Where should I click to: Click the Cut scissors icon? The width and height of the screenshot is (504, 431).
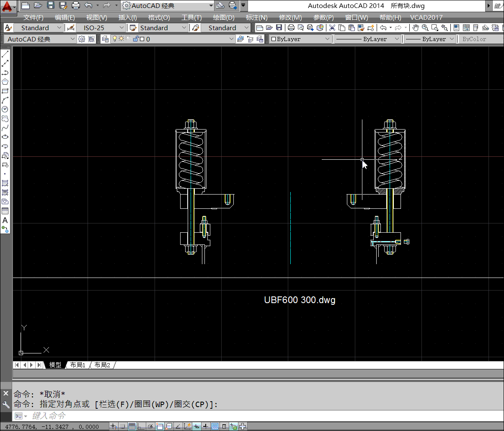point(332,28)
